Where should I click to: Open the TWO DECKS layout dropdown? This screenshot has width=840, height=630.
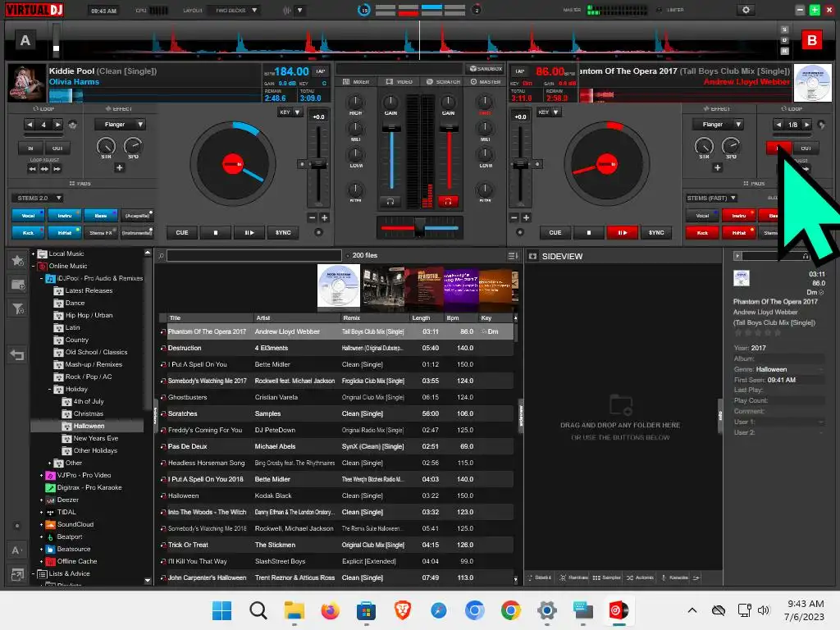pos(236,10)
